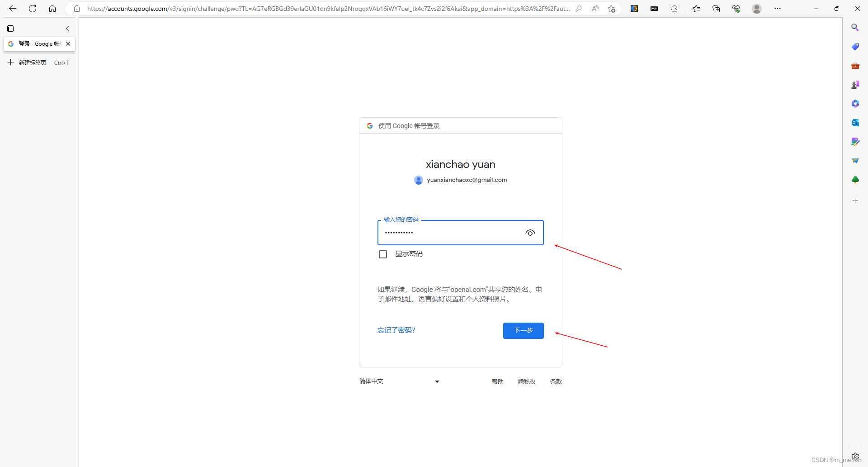Open the 条款 link

tap(556, 381)
